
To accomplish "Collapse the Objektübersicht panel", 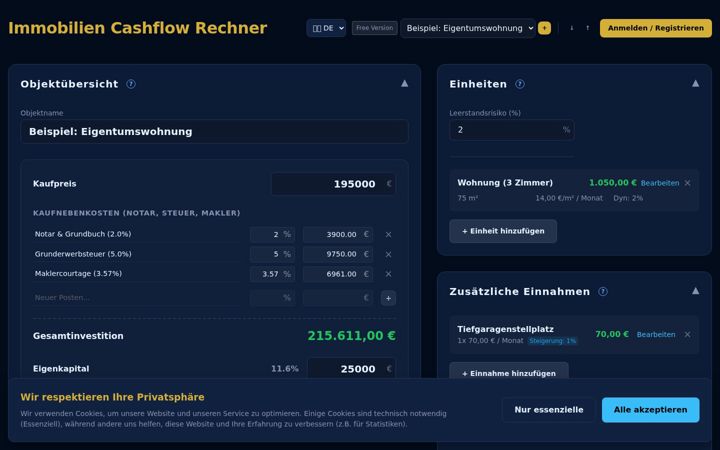I will [405, 84].
